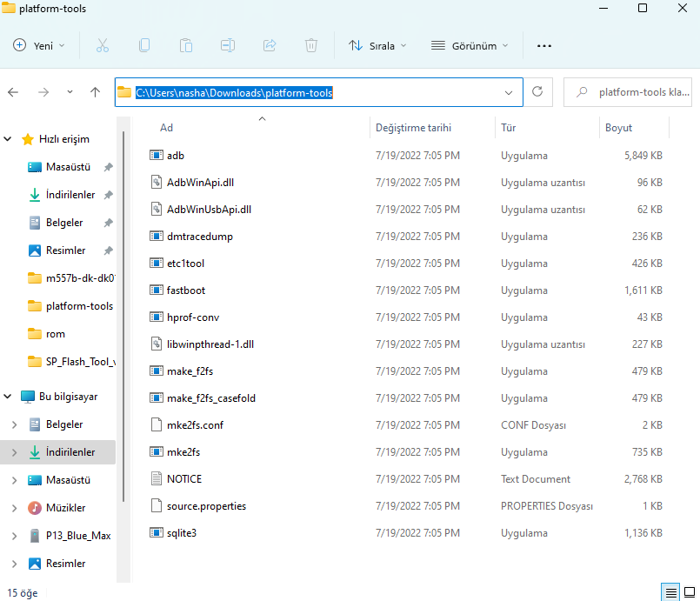Click the Share icon in toolbar
This screenshot has height=601, width=700.
pos(270,45)
